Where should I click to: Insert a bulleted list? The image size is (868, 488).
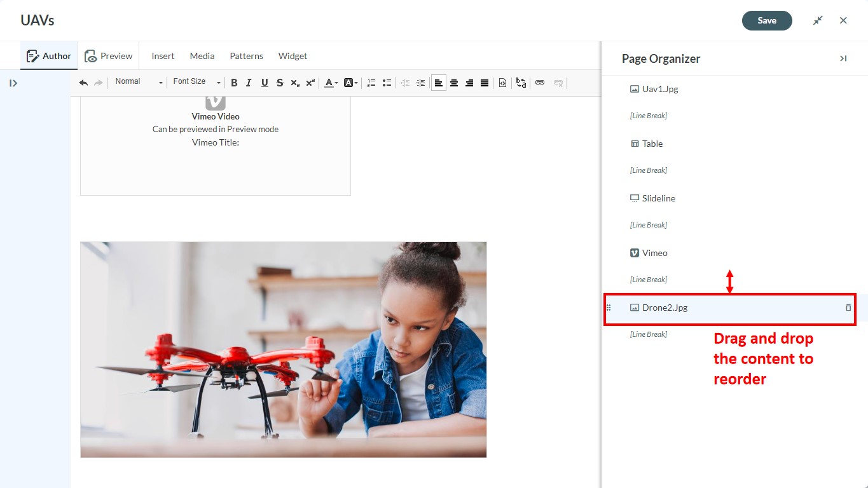387,83
